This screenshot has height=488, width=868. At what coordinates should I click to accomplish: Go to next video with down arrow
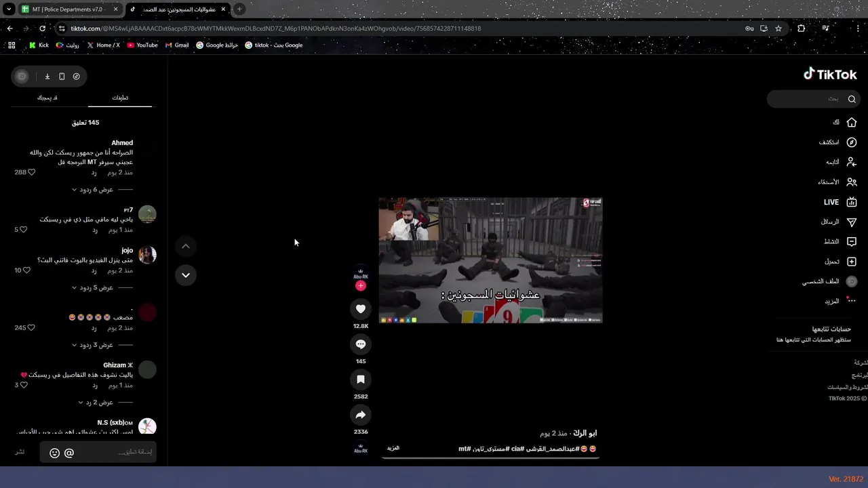(186, 274)
